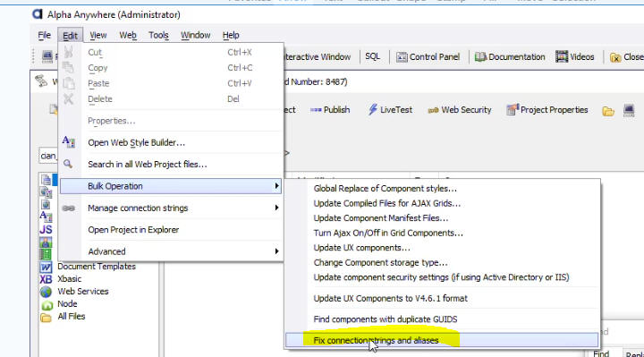Open the View menu
Image resolution: width=644 pixels, height=357 pixels.
pos(98,35)
